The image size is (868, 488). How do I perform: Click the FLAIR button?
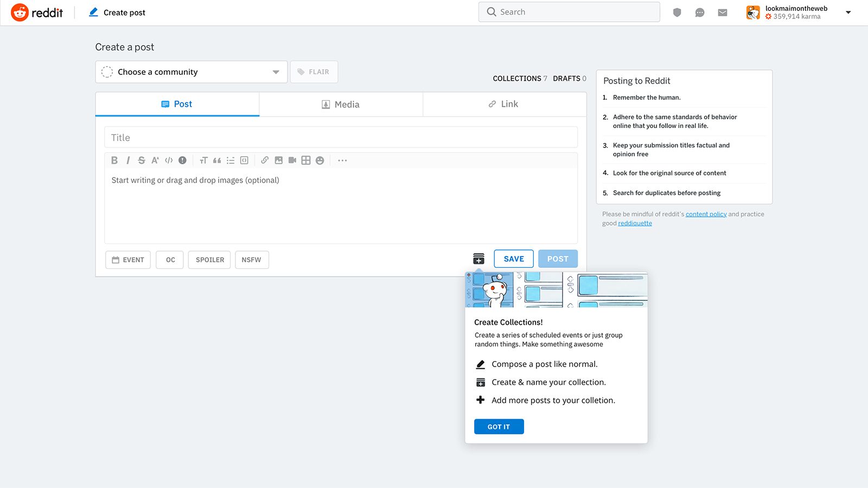coord(314,72)
